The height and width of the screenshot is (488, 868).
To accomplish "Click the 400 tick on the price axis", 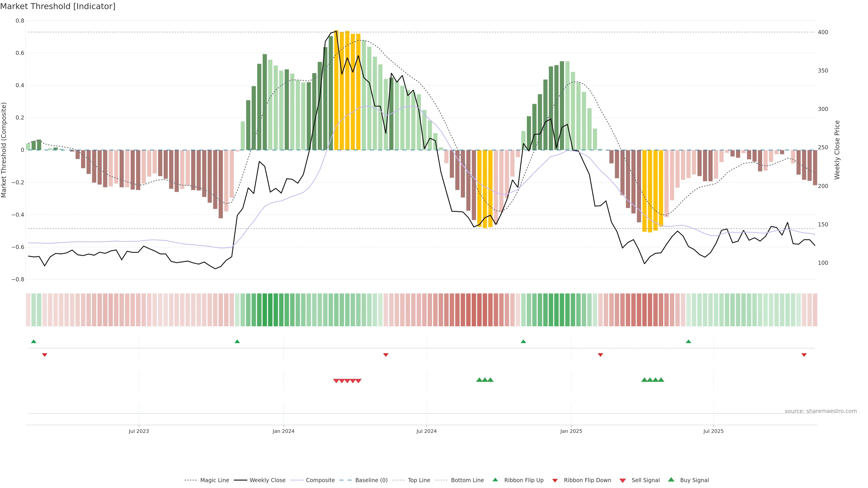I will click(823, 32).
